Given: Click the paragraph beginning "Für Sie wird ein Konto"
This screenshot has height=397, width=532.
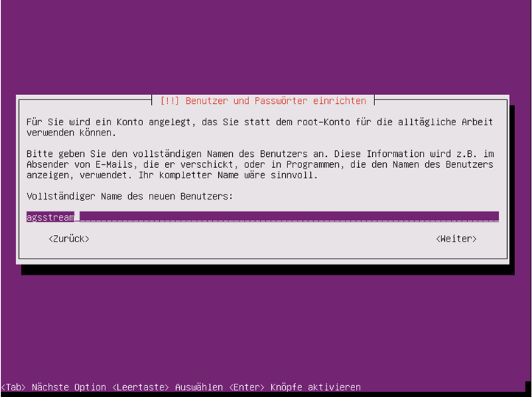Looking at the screenshot, I should (x=259, y=127).
